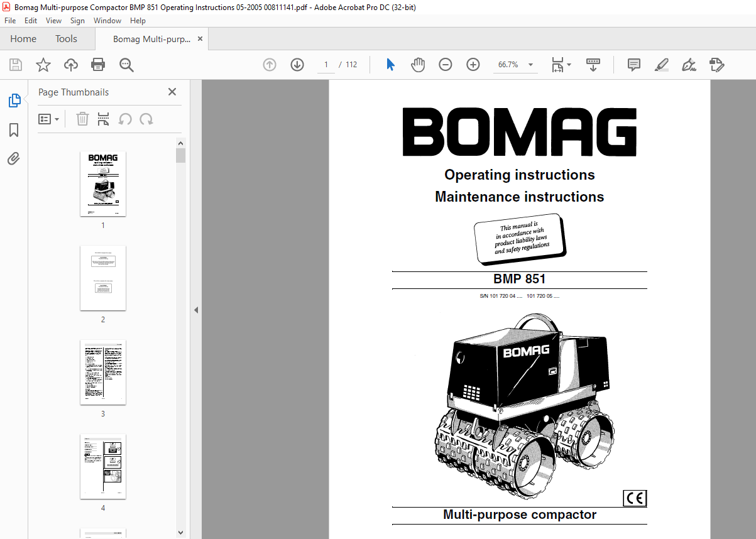The image size is (756, 539).
Task: Click the total page count '112'
Action: [x=351, y=65]
